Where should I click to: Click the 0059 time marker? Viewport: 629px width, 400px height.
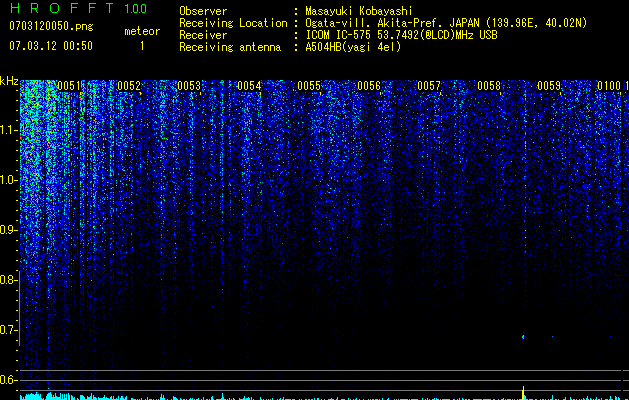pyautogui.click(x=549, y=86)
